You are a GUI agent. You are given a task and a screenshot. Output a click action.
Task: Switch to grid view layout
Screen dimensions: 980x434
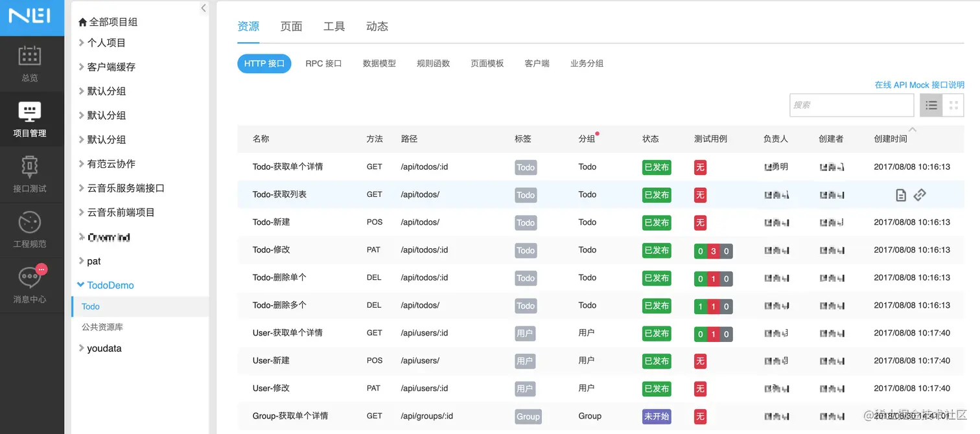(953, 105)
